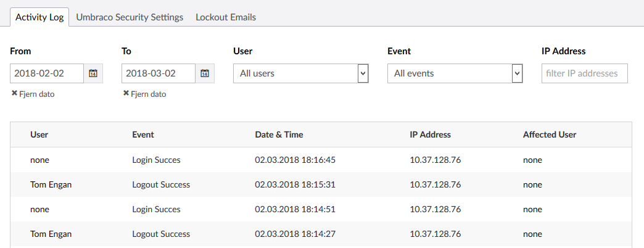
Task: Open the Lockout Emails tab
Action: [226, 17]
